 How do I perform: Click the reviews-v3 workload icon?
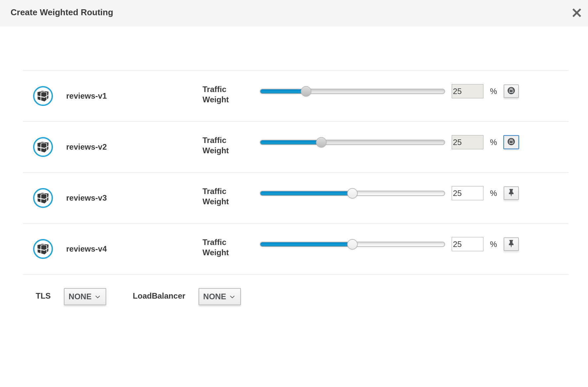tap(43, 198)
